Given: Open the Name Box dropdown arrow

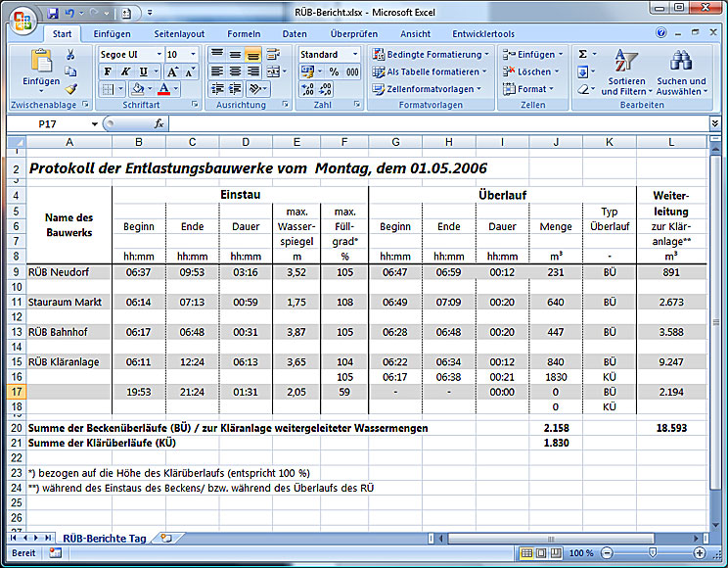Looking at the screenshot, I should (x=95, y=124).
